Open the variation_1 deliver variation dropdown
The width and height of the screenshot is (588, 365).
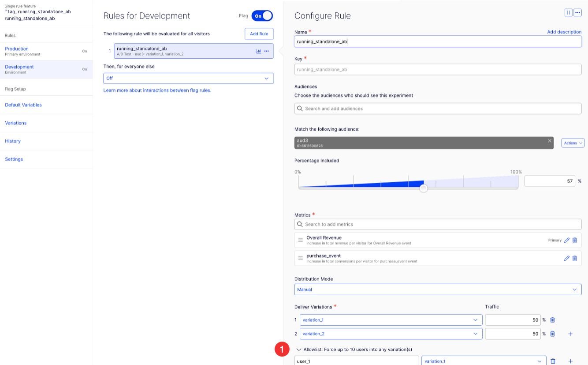click(x=391, y=320)
